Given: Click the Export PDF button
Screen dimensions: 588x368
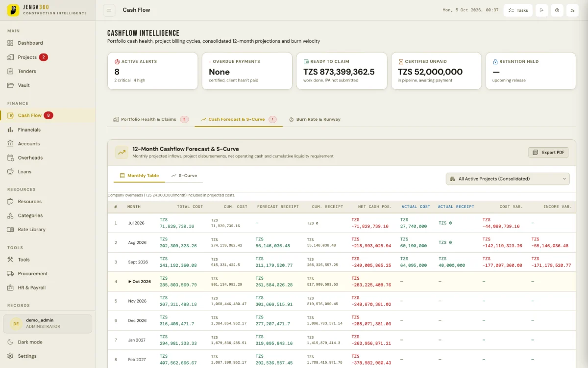Looking at the screenshot, I should click(x=548, y=153).
